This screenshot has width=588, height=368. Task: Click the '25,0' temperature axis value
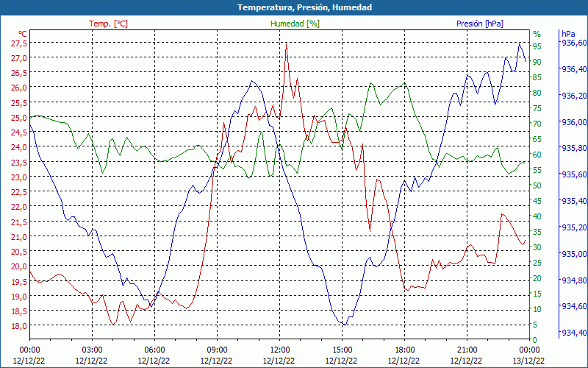(19, 118)
